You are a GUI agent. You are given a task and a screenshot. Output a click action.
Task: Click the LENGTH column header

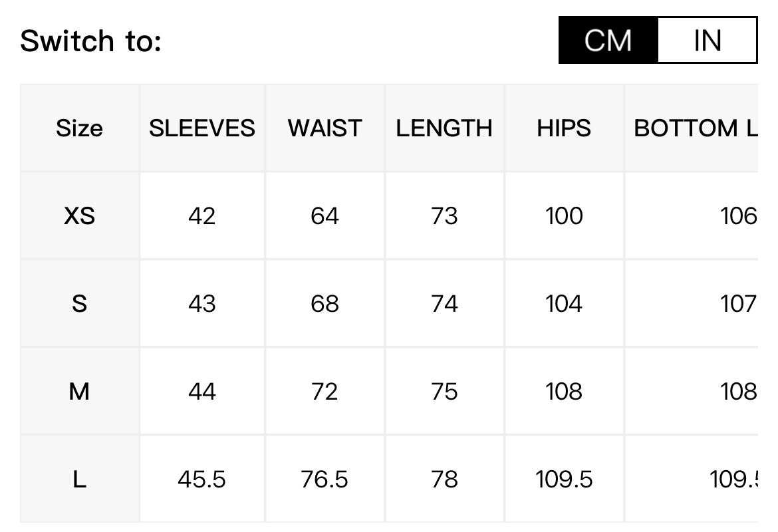[445, 128]
